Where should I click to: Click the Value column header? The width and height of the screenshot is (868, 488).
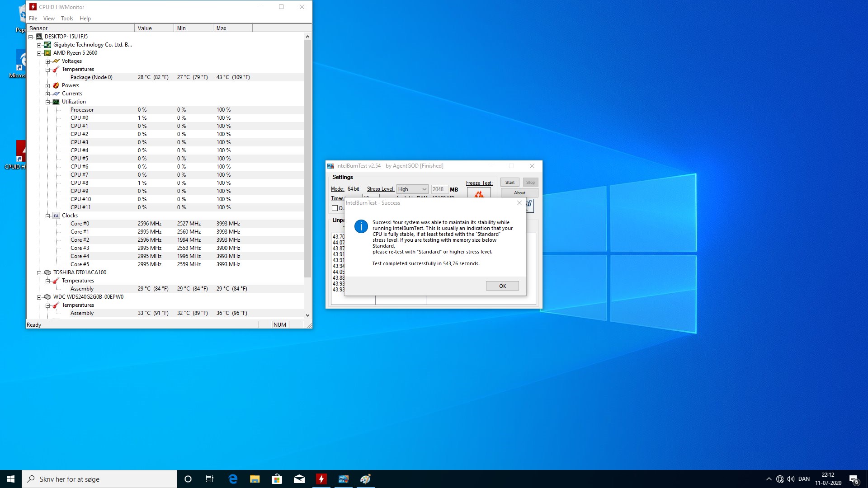154,28
